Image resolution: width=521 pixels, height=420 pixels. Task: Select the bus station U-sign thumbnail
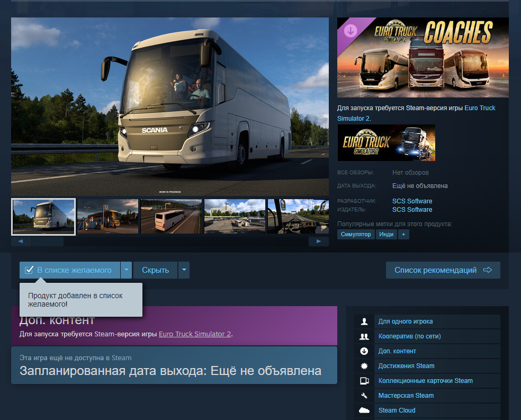(107, 216)
